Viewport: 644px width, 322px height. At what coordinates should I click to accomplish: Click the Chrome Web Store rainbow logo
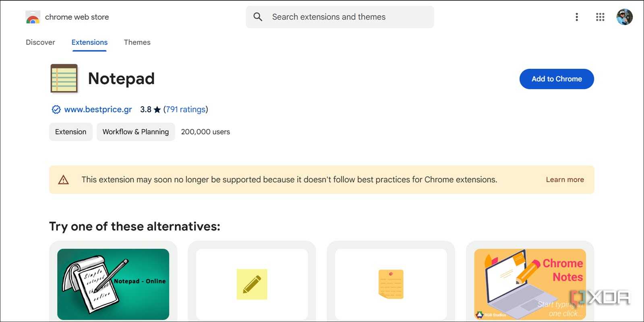(33, 17)
